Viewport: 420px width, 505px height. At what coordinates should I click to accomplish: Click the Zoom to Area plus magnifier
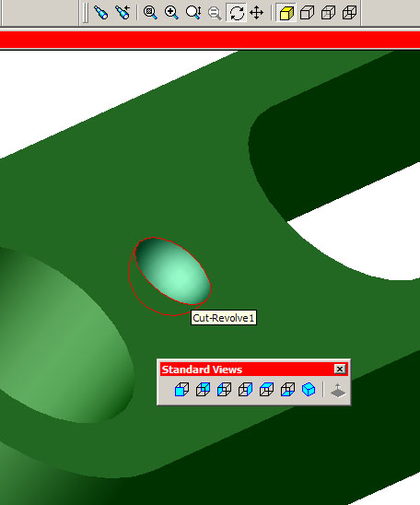click(x=171, y=13)
